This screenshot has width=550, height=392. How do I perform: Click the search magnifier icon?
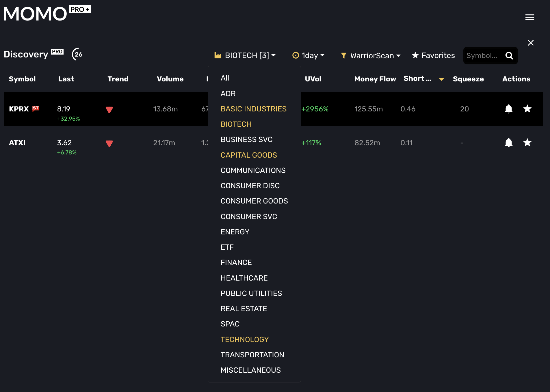tap(509, 55)
